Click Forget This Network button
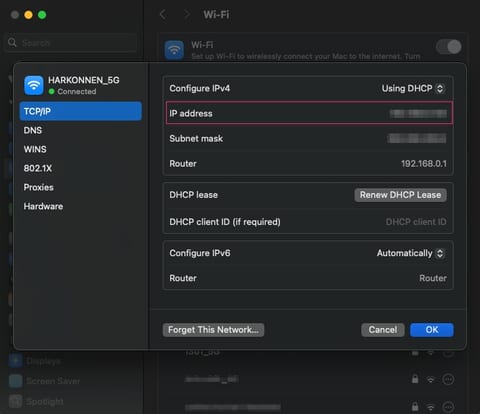The height and width of the screenshot is (414, 480). tap(213, 330)
